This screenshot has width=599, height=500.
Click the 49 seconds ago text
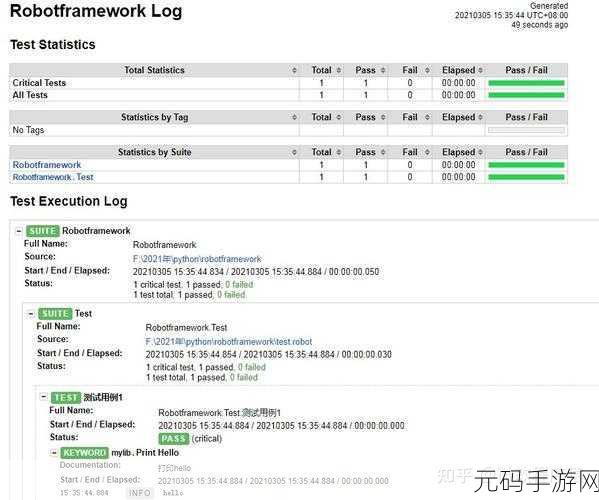coord(539,25)
